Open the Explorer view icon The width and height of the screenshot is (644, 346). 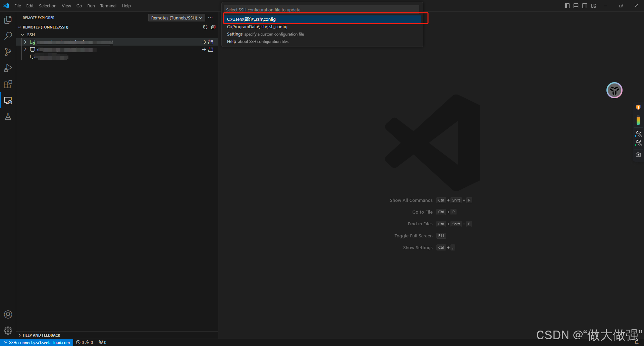[8, 20]
